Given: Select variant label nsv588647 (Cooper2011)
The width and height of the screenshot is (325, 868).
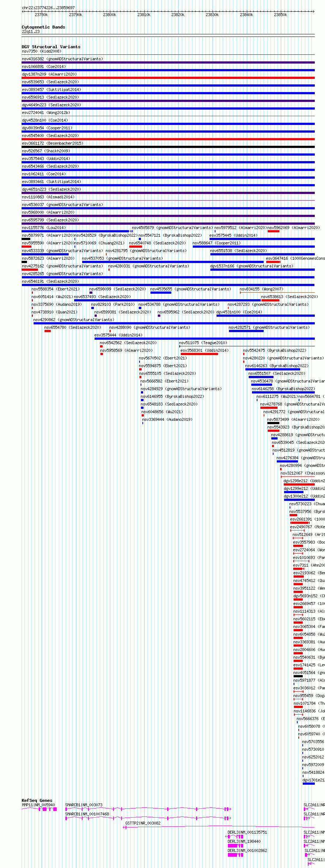Looking at the screenshot, I should pyautogui.click(x=217, y=243).
